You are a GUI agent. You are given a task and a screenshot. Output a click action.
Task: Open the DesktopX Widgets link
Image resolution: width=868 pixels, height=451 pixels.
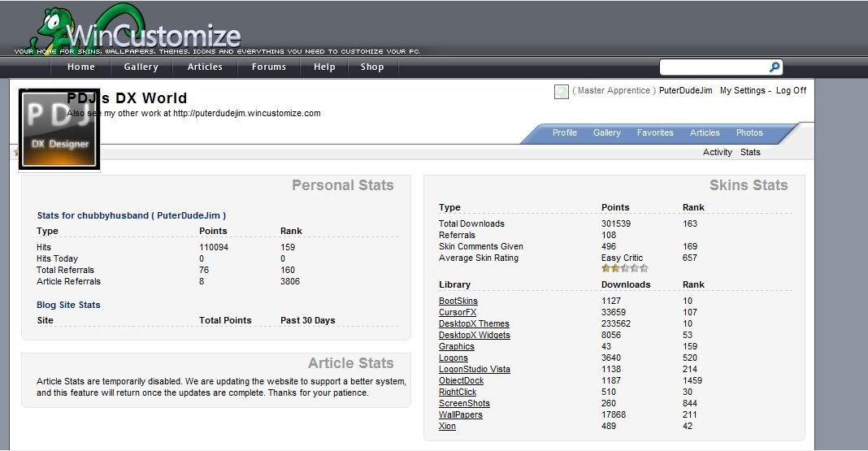475,336
